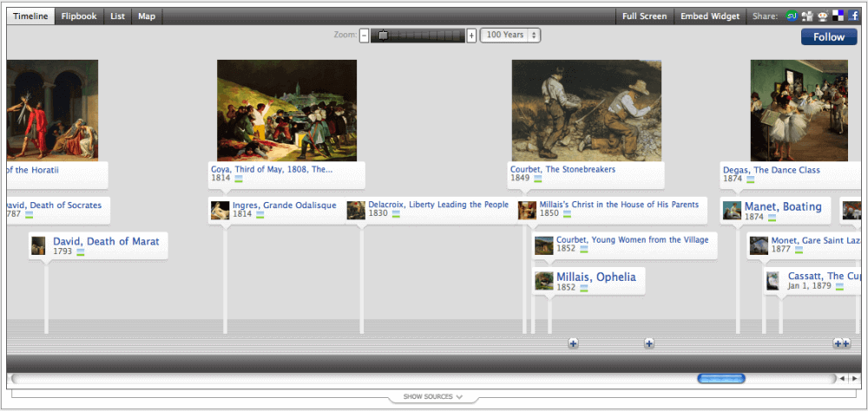This screenshot has width=868, height=411.
Task: Click the details icon beside 1874 Manet Boating
Action: coord(772,218)
